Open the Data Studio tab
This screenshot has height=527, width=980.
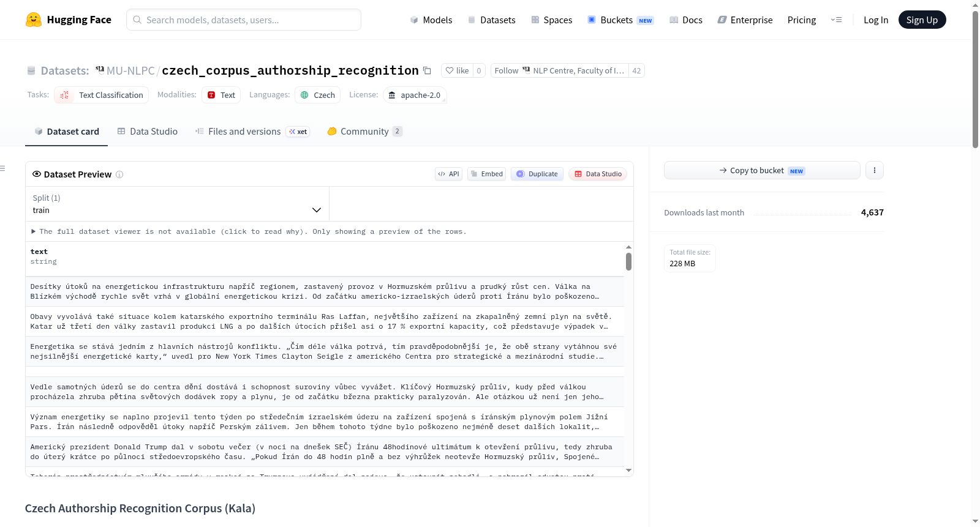click(148, 131)
